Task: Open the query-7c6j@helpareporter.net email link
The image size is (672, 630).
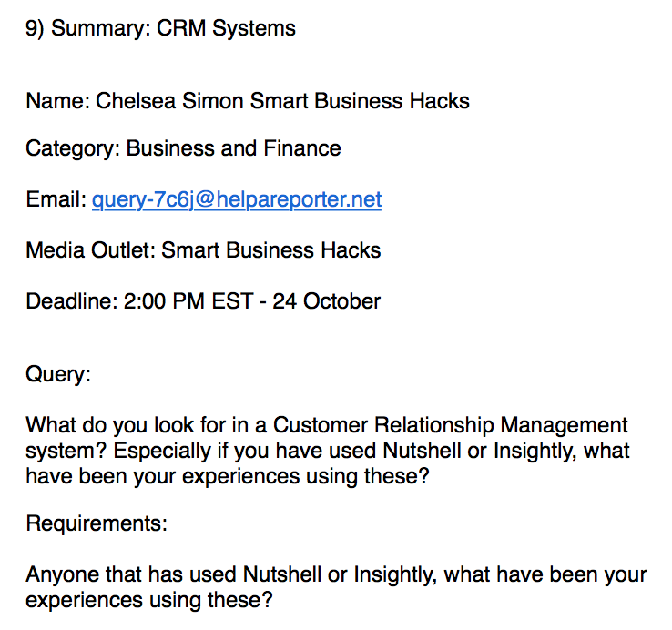Action: [x=237, y=199]
